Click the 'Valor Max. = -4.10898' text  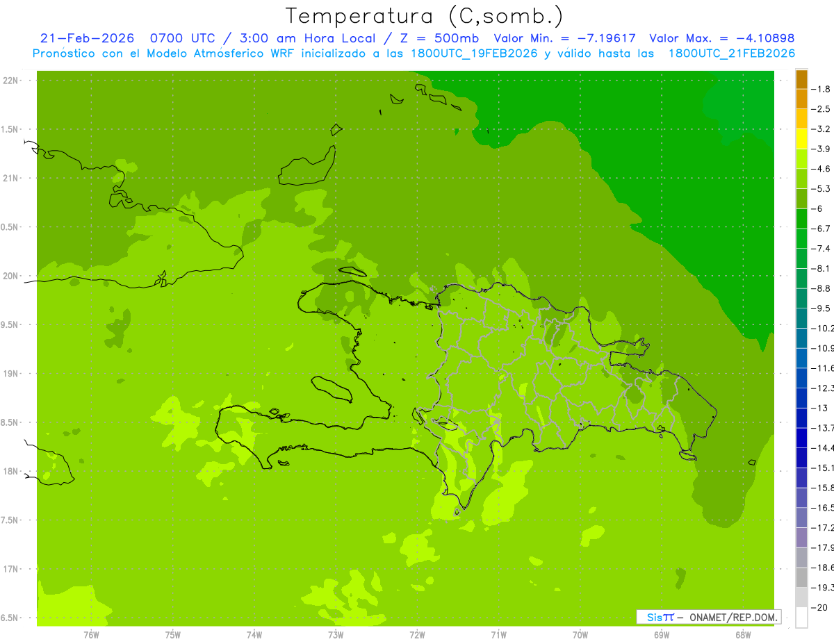pyautogui.click(x=721, y=38)
